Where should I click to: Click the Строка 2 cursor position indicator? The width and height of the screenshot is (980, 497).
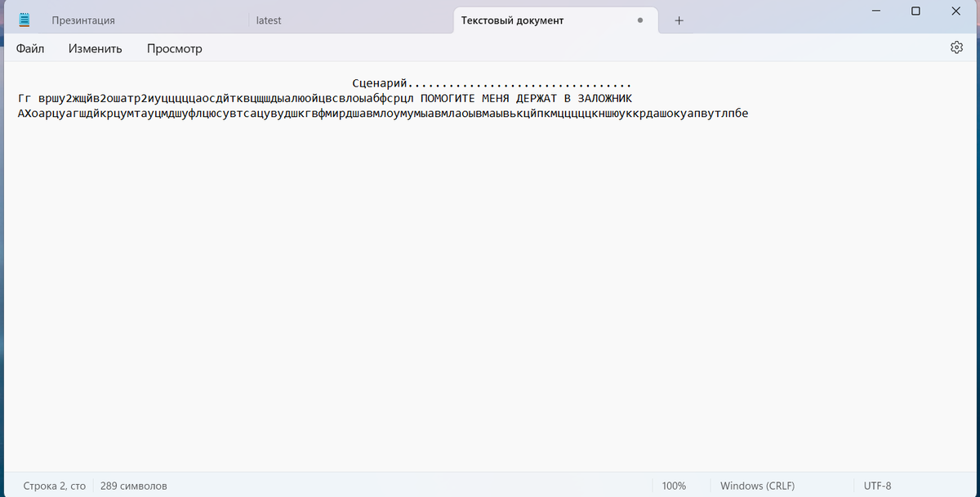pyautogui.click(x=54, y=486)
